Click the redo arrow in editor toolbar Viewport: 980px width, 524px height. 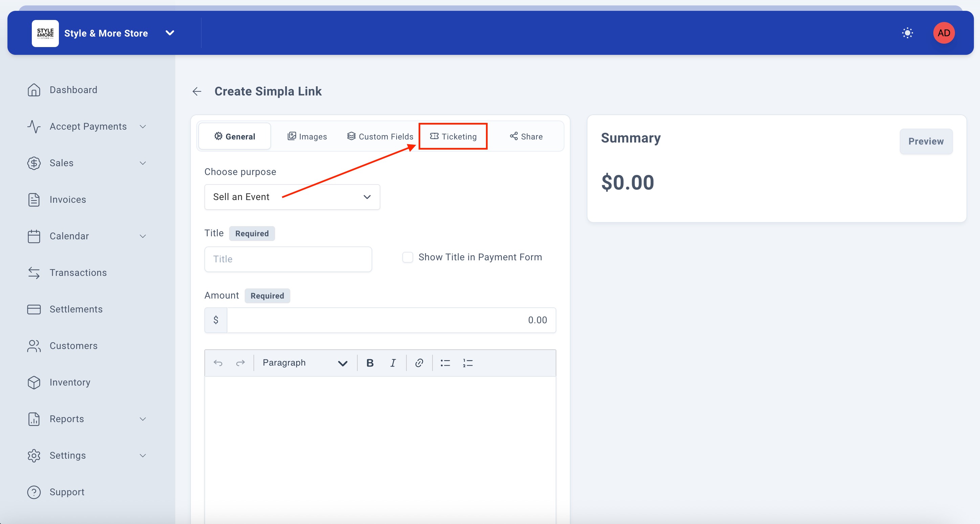coord(241,363)
